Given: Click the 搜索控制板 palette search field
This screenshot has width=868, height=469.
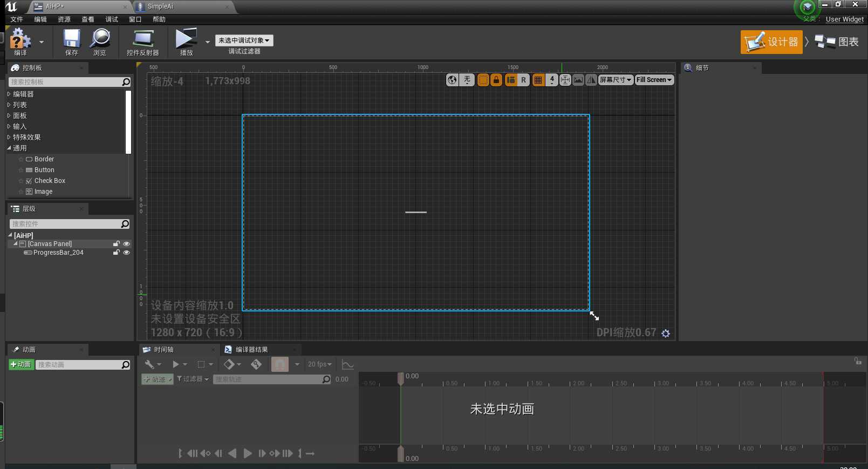Looking at the screenshot, I should [65, 82].
